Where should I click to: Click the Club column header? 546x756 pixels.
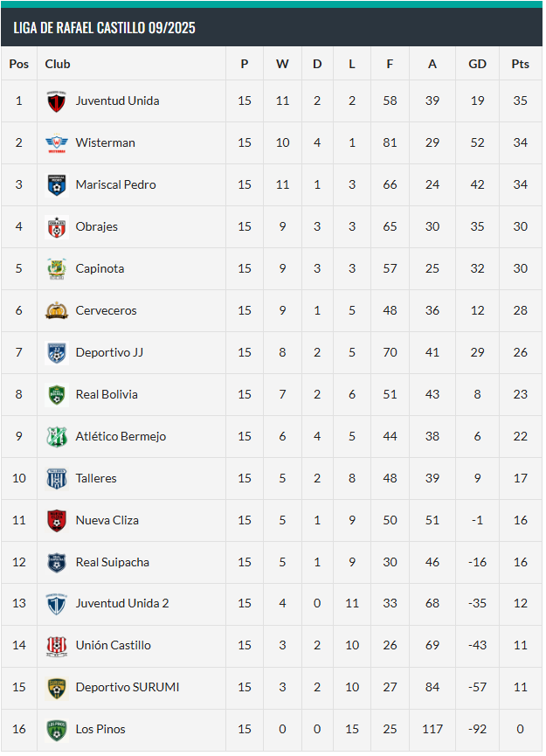click(58, 64)
